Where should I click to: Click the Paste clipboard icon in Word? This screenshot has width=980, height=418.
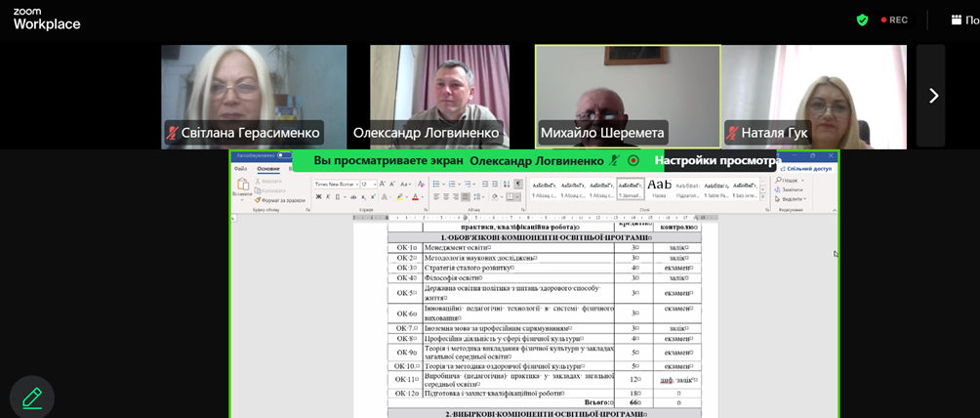pos(241,187)
